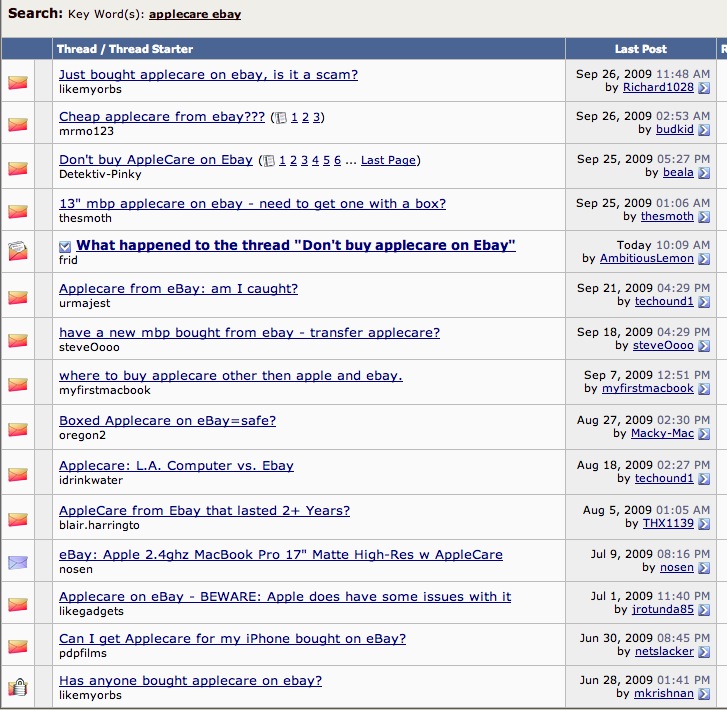The image size is (727, 710).
Task: Click last-post arrow next to Macky-Mac
Action: (704, 434)
